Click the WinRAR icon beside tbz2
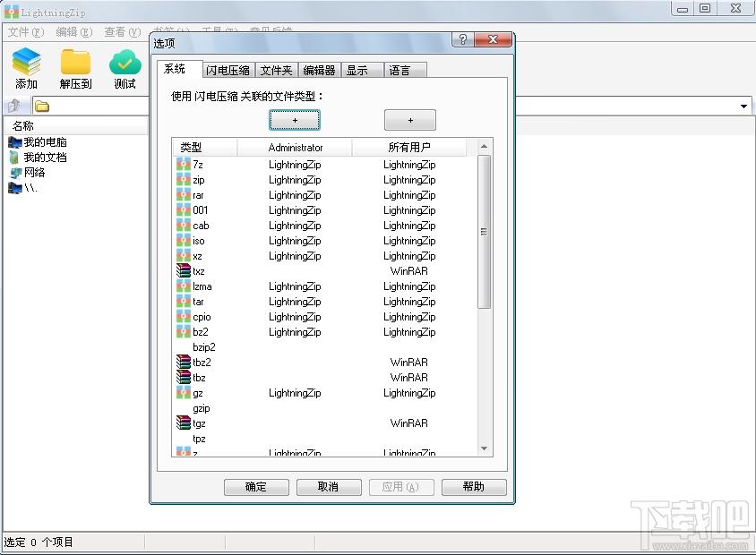 pyautogui.click(x=184, y=363)
